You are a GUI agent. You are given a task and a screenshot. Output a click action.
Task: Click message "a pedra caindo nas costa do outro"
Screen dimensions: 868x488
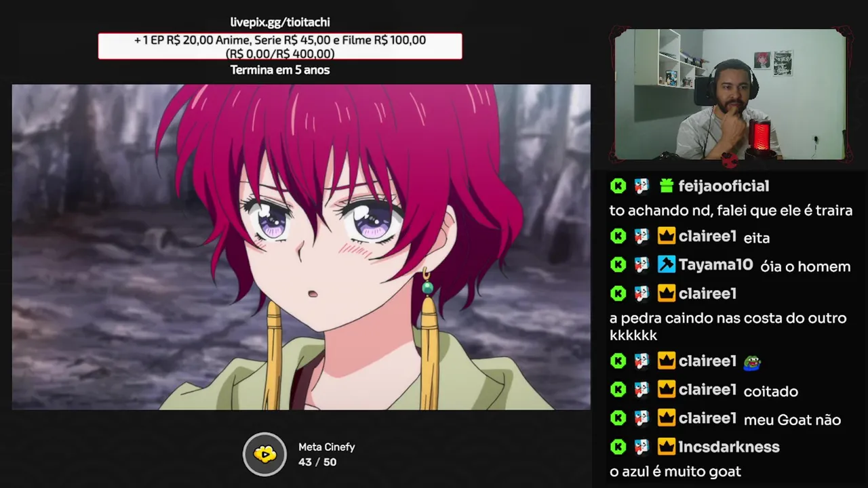tap(728, 318)
